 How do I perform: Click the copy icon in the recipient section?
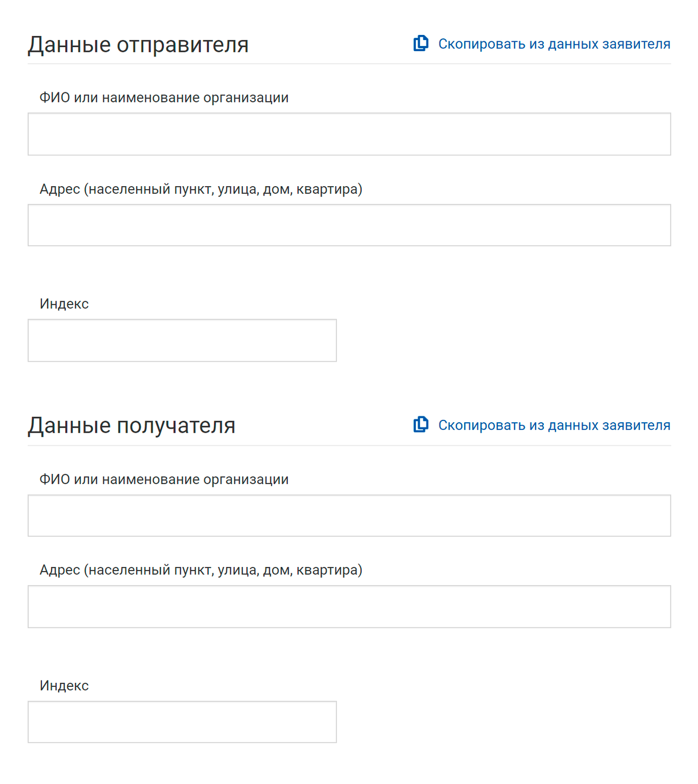point(421,425)
